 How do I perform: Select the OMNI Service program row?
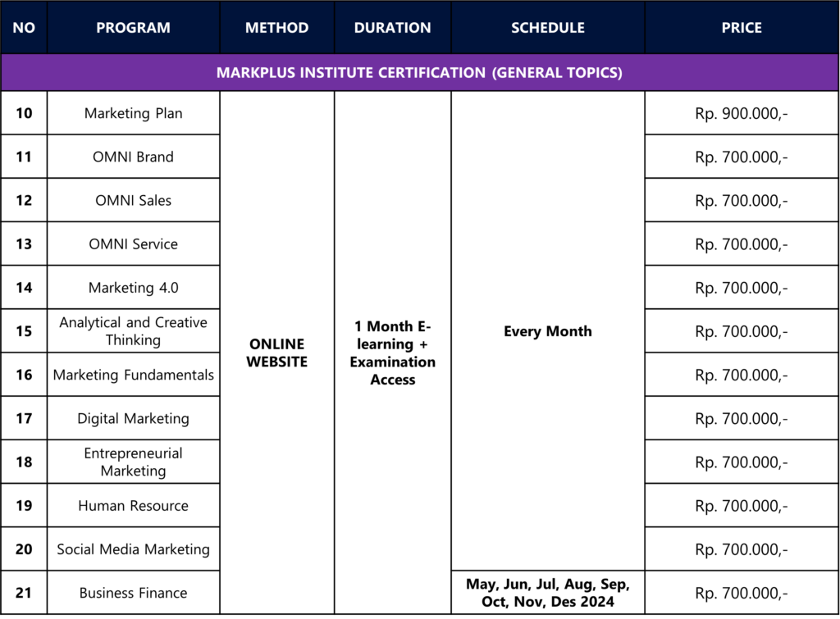[133, 244]
